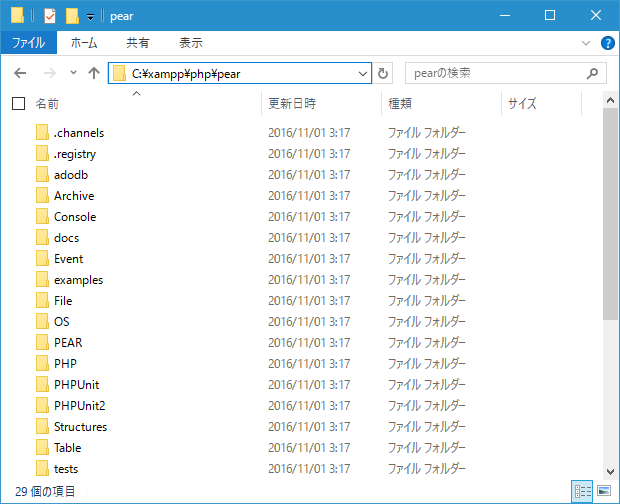Click the date of the .channels row
Screen dimensions: 620x504
pyautogui.click(x=309, y=132)
